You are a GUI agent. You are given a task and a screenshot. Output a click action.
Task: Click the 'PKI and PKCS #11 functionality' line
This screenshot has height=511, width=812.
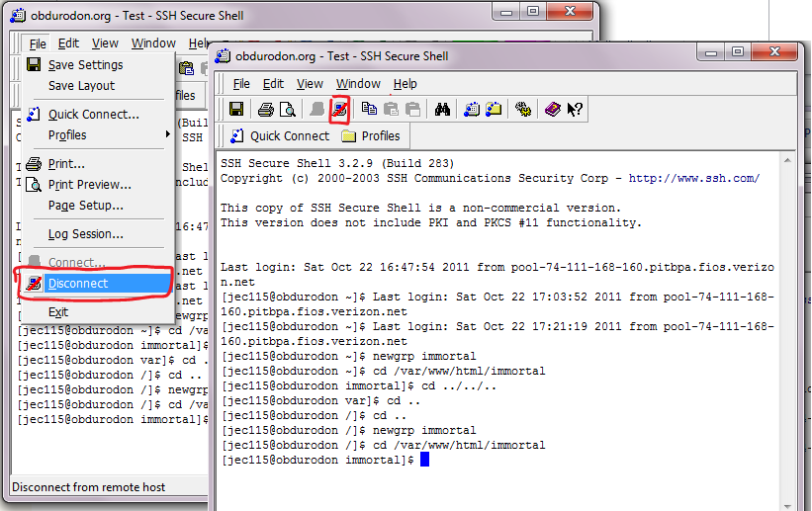coord(431,222)
